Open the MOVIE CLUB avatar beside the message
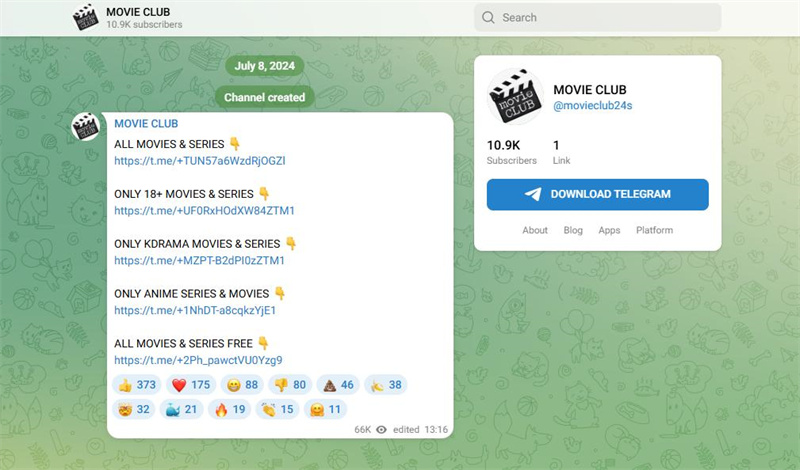800x470 pixels. pos(85,127)
